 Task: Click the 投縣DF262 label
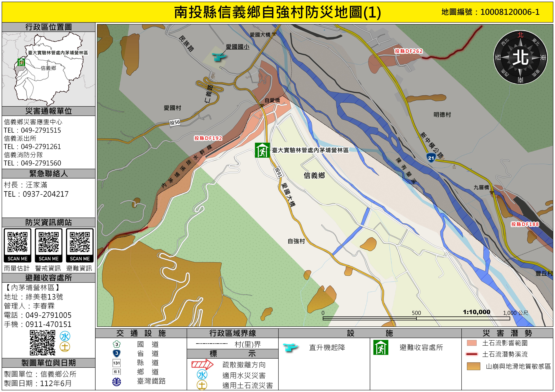click(x=409, y=51)
